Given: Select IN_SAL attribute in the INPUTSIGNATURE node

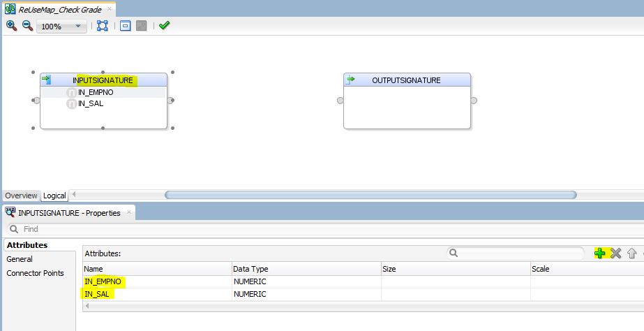Looking at the screenshot, I should 91,103.
